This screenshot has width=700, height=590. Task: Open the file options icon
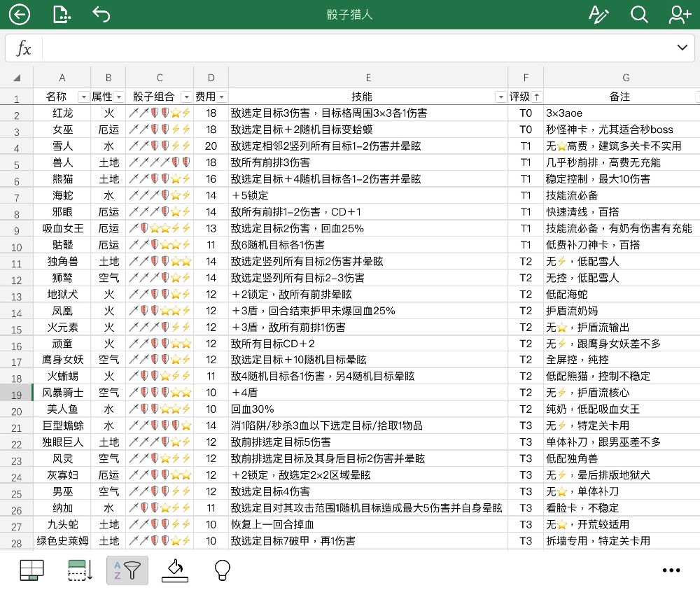(61, 15)
